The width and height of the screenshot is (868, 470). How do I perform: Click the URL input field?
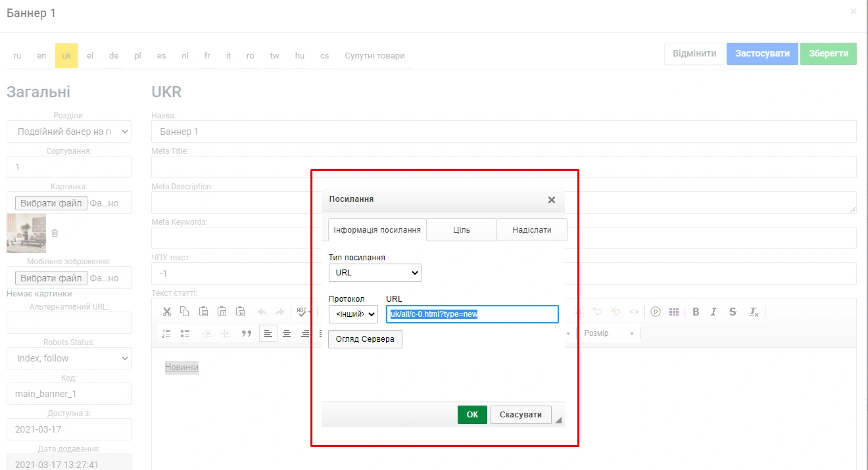coord(472,314)
